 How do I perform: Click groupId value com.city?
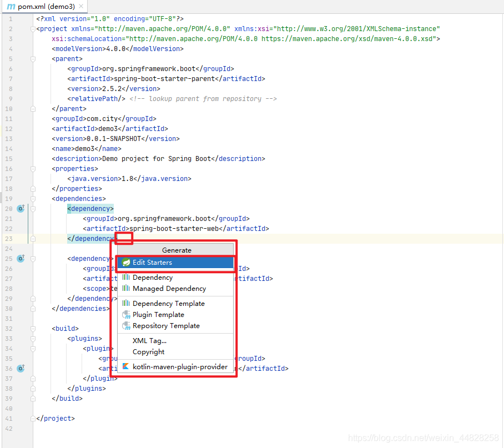pyautogui.click(x=102, y=119)
